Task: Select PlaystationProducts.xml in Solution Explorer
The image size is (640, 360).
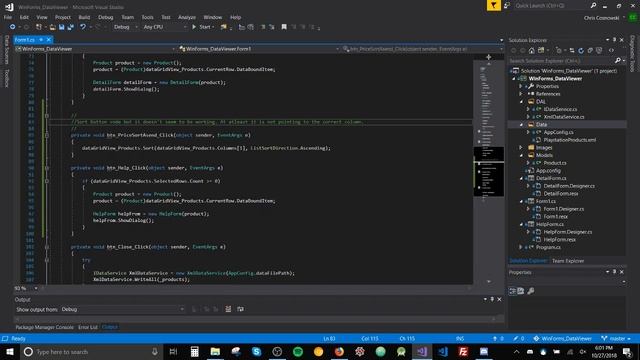Action: 569,140
